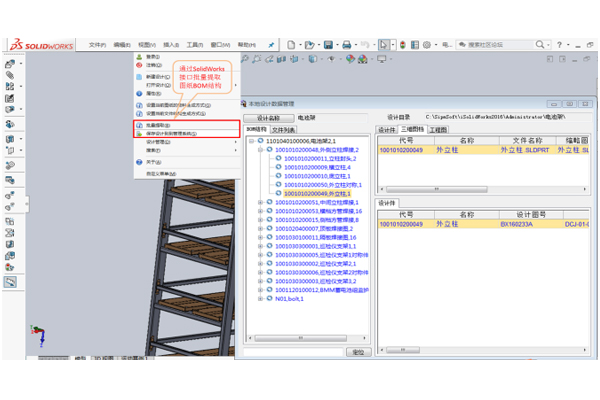Click the 属性 menu entry
Image resolution: width=600 pixels, height=400 pixels.
[x=187, y=94]
